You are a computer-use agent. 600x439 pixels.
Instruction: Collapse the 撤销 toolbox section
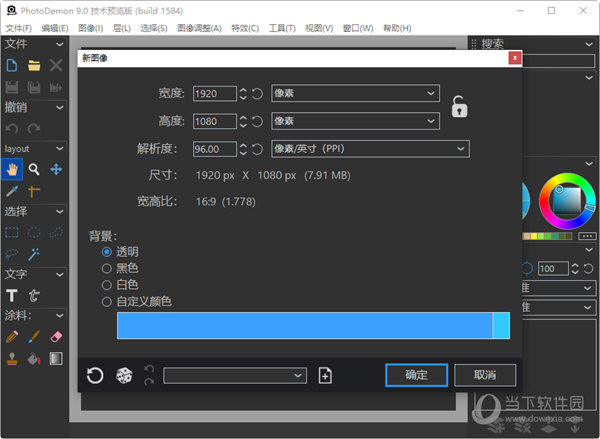coord(60,108)
